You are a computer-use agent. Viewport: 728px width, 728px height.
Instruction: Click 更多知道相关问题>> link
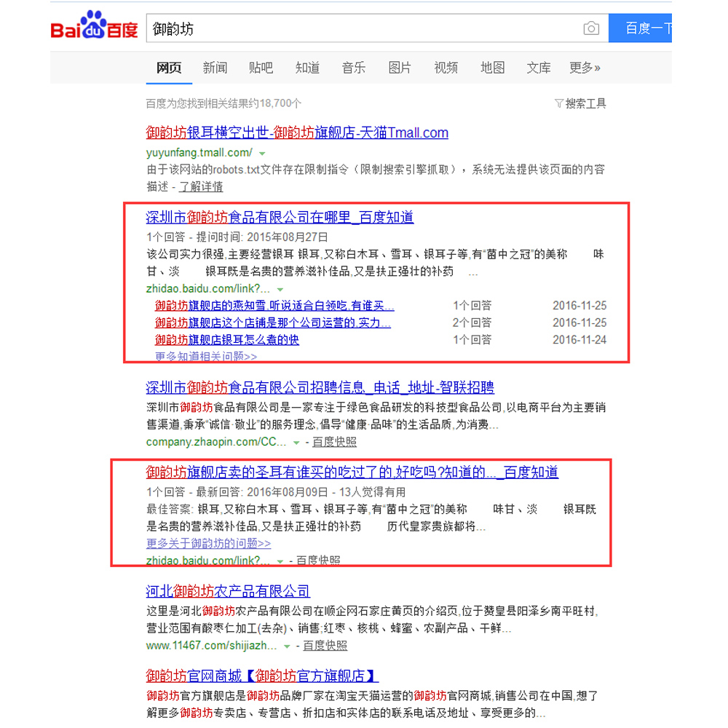coord(206,356)
